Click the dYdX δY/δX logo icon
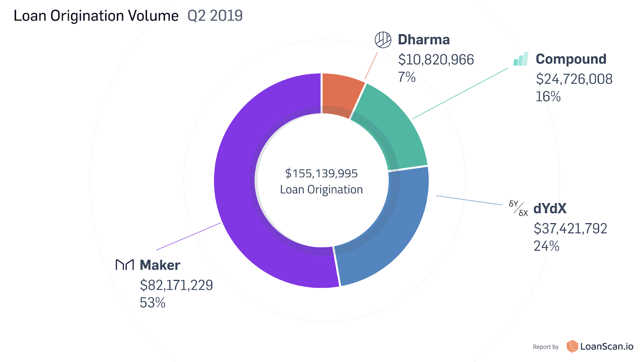Viewport: 644px width, 362px height. tap(518, 208)
